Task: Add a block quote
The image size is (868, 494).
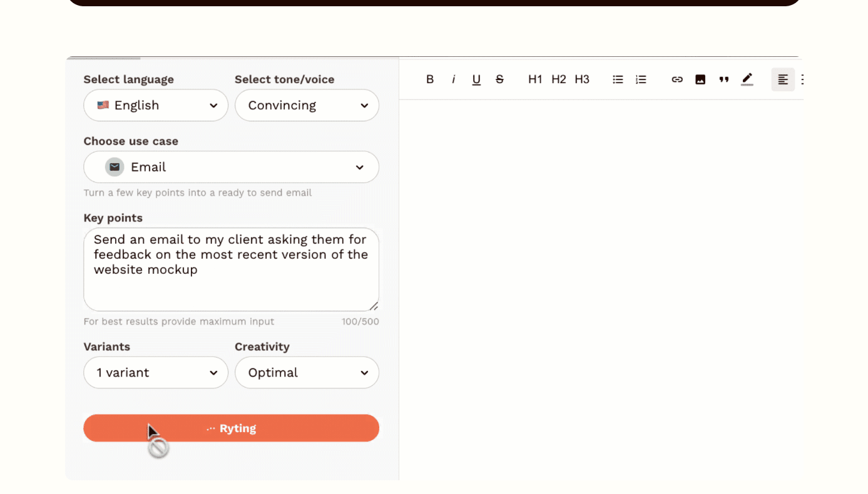Action: pos(724,79)
